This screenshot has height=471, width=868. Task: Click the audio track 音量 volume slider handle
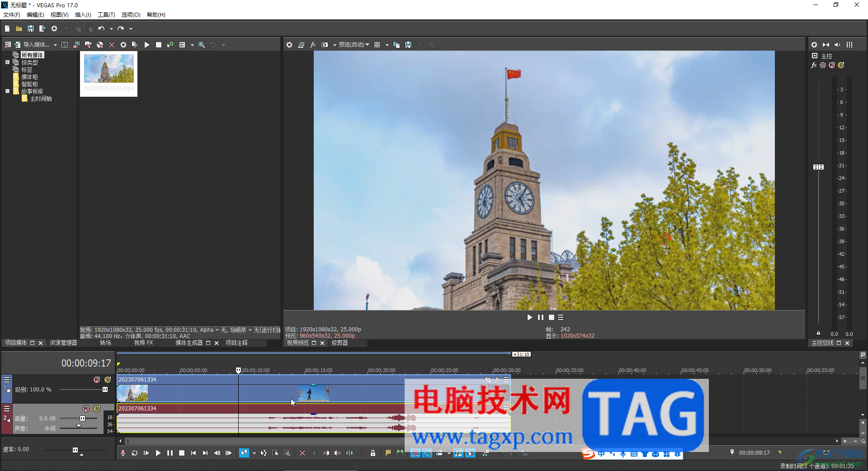pyautogui.click(x=82, y=419)
